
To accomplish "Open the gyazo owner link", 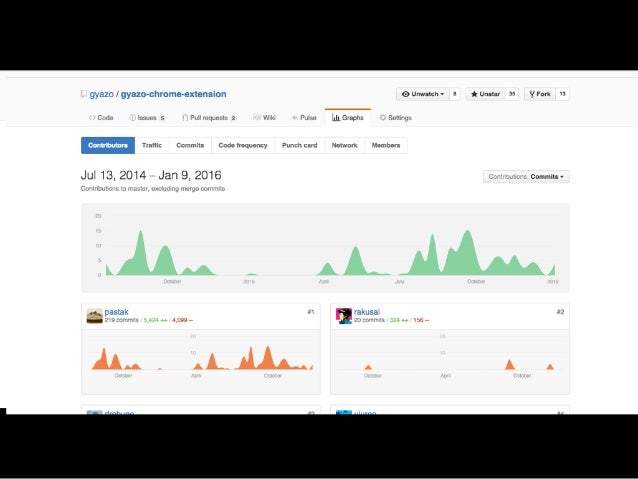I will [101, 94].
